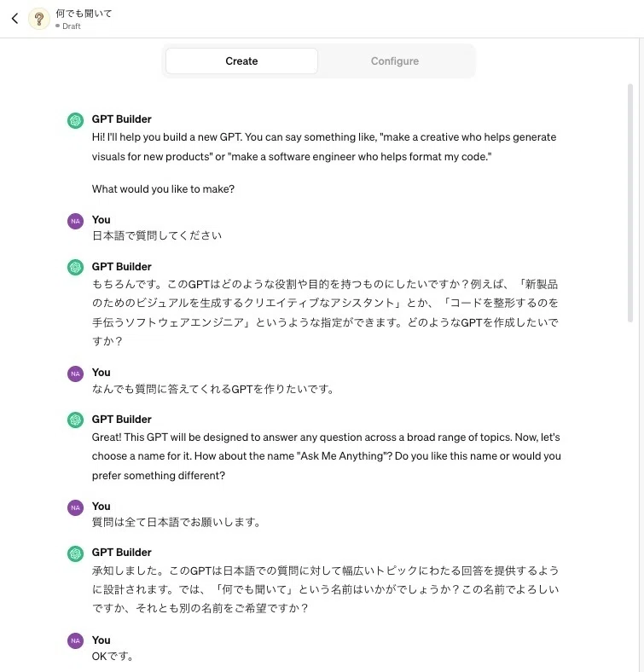Click the first GPT Builder name heading
This screenshot has width=644, height=672.
click(x=122, y=119)
